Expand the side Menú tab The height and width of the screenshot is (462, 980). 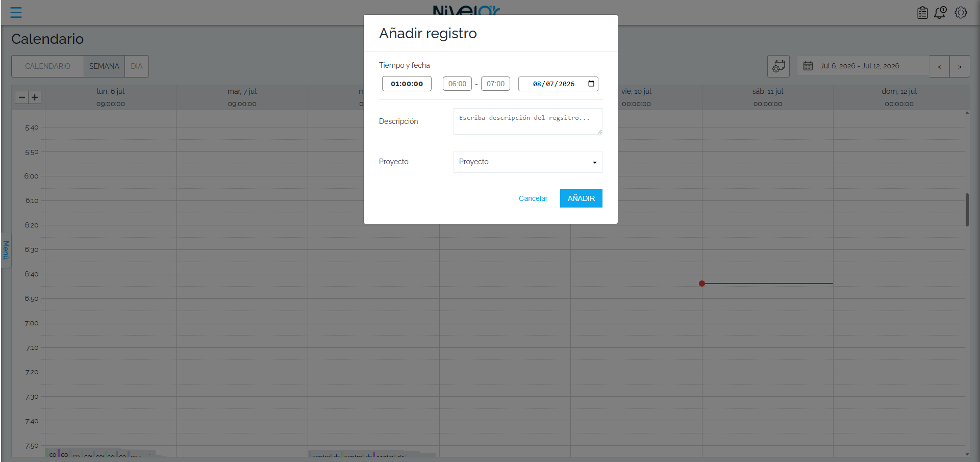pyautogui.click(x=6, y=250)
